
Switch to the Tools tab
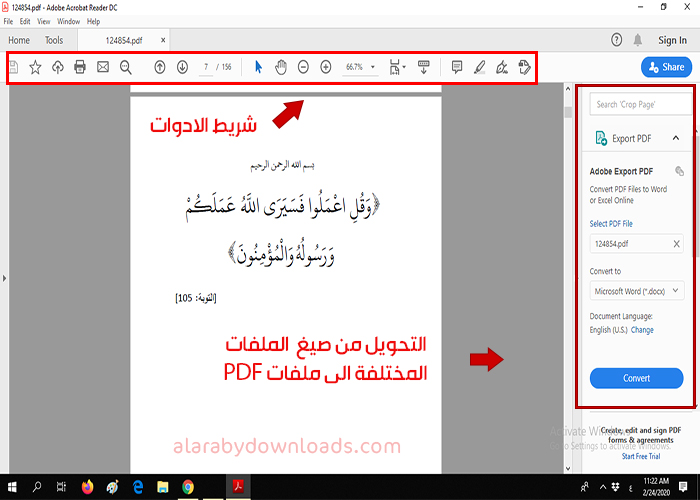pyautogui.click(x=54, y=40)
